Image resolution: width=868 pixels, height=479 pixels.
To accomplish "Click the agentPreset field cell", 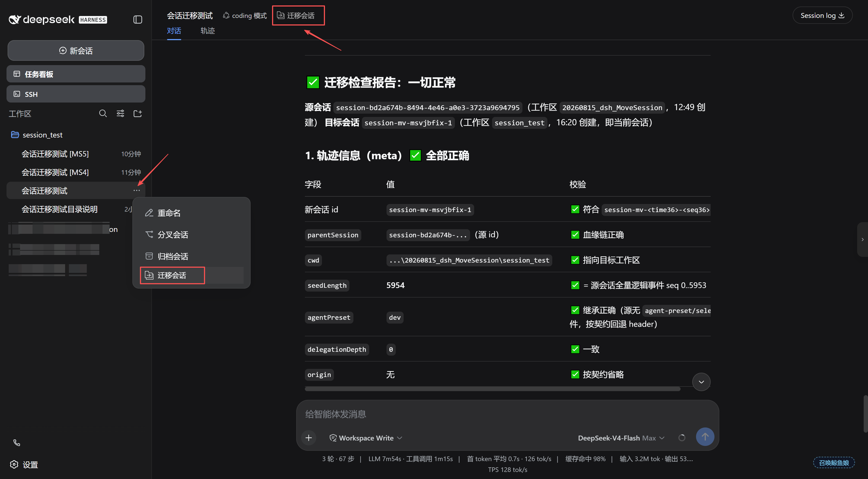I will [329, 317].
